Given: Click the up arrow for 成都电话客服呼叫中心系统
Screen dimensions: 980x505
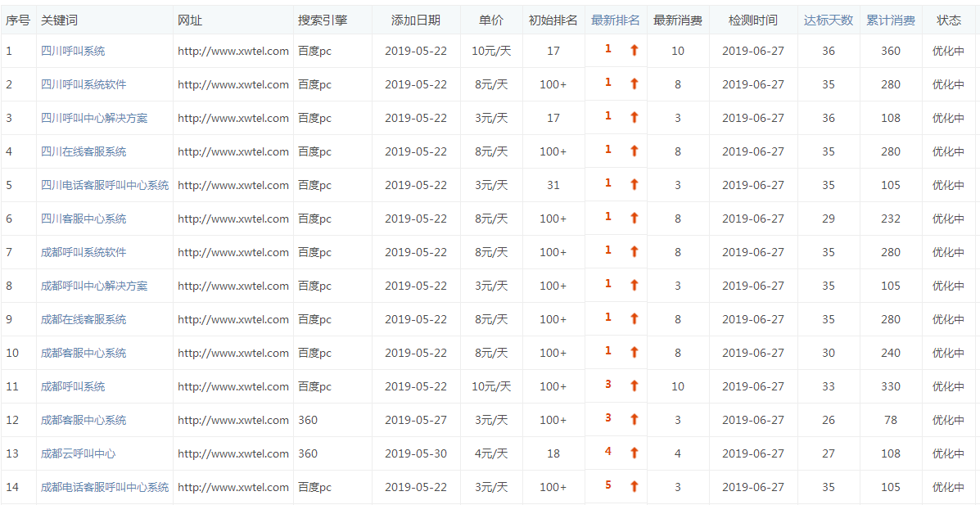Looking at the screenshot, I should (x=634, y=486).
